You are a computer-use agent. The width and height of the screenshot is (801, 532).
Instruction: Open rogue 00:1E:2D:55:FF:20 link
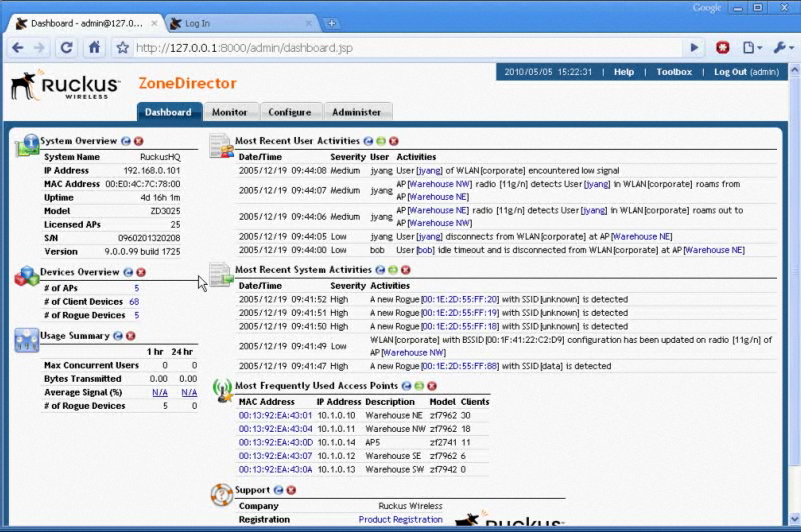click(460, 299)
